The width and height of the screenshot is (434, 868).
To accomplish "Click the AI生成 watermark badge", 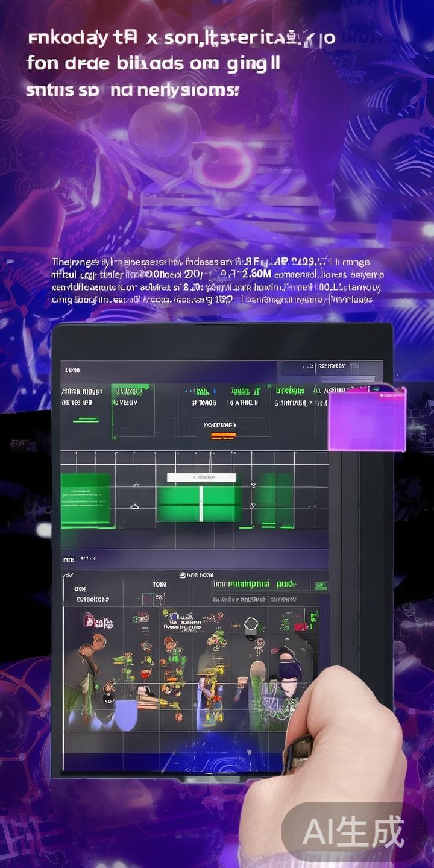I will coord(353,832).
